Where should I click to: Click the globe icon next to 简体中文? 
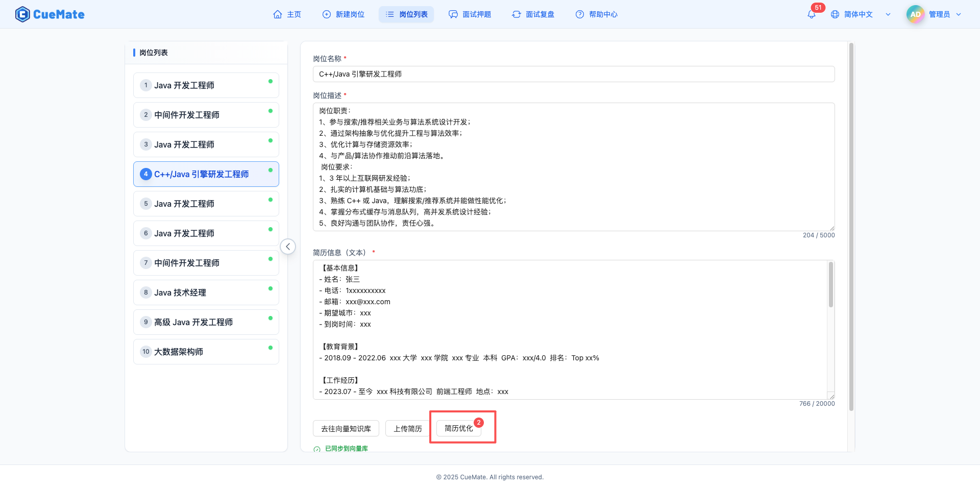click(835, 14)
